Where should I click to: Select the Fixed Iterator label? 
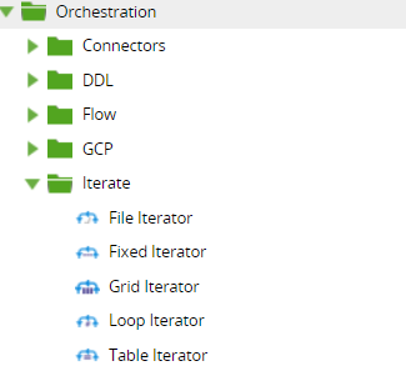158,252
